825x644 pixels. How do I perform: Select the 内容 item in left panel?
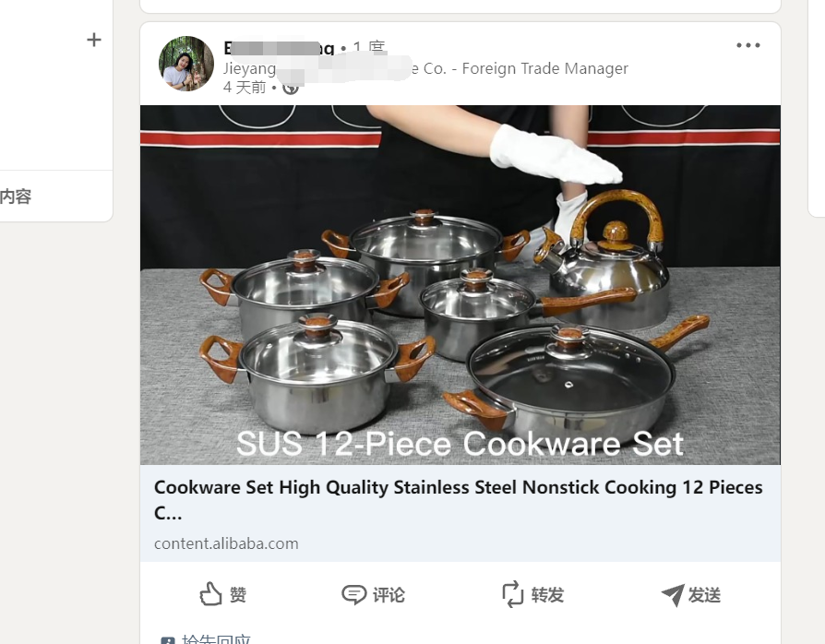pyautogui.click(x=16, y=197)
